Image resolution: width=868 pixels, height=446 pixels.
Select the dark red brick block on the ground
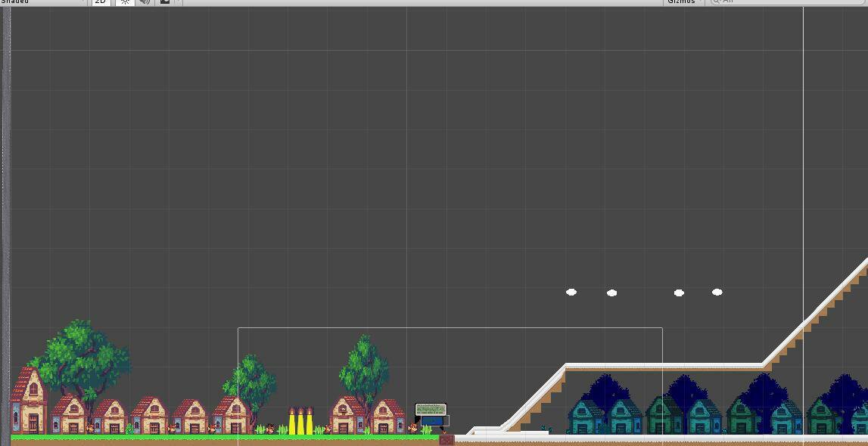tap(446, 440)
